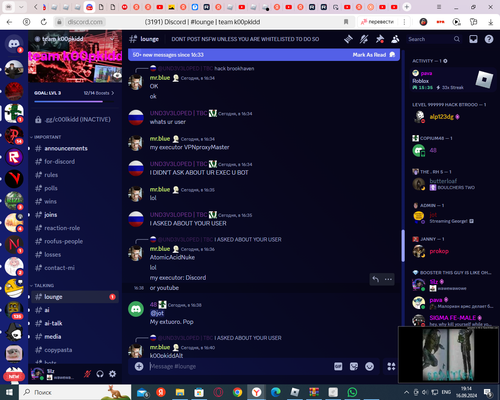Open the emoji picker icon
Image resolution: width=500 pixels, height=400 pixels.
click(x=369, y=367)
